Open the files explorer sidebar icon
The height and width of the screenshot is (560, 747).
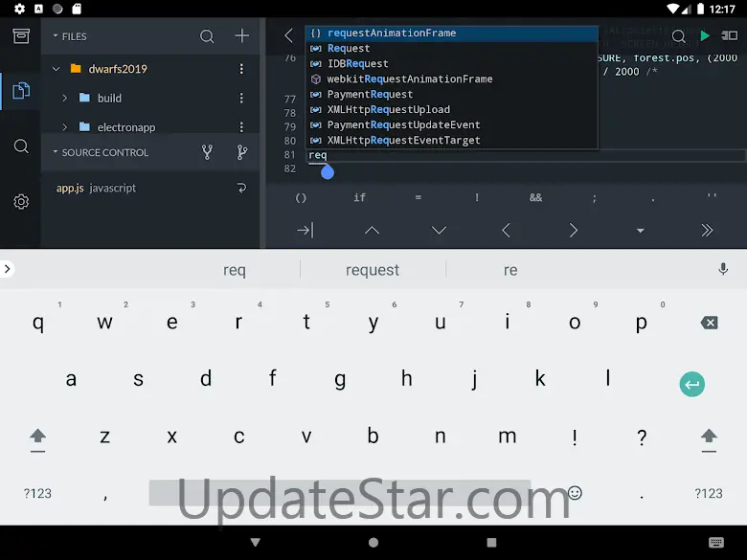[x=21, y=91]
